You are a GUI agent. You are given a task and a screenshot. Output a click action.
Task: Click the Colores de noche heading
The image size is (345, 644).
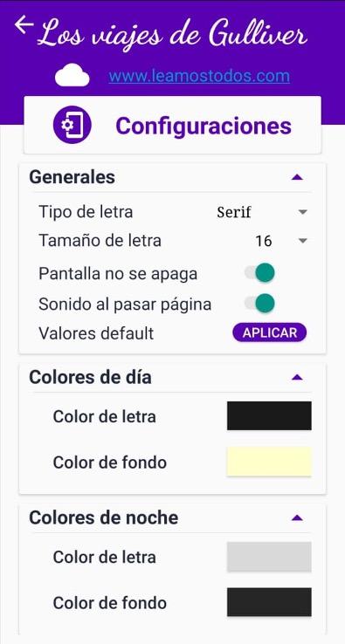[x=104, y=517]
